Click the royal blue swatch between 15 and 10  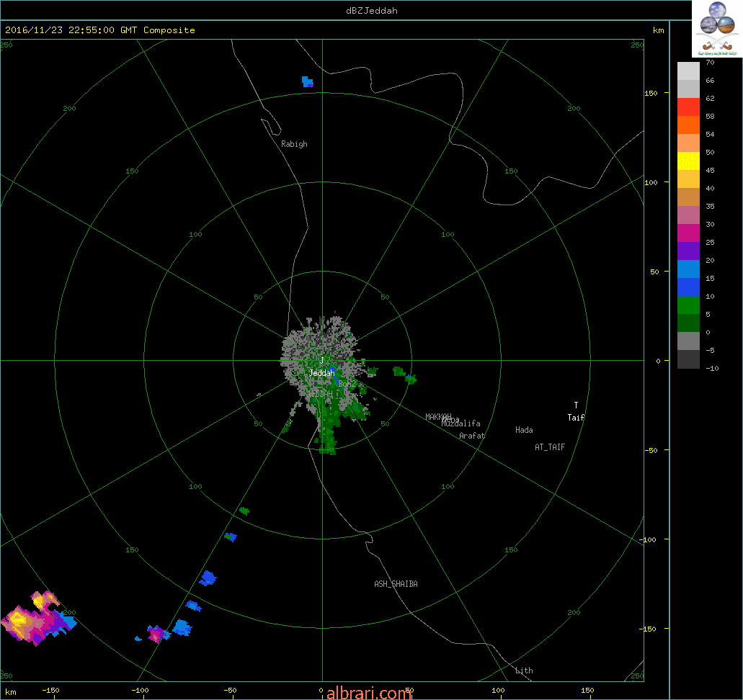(688, 287)
